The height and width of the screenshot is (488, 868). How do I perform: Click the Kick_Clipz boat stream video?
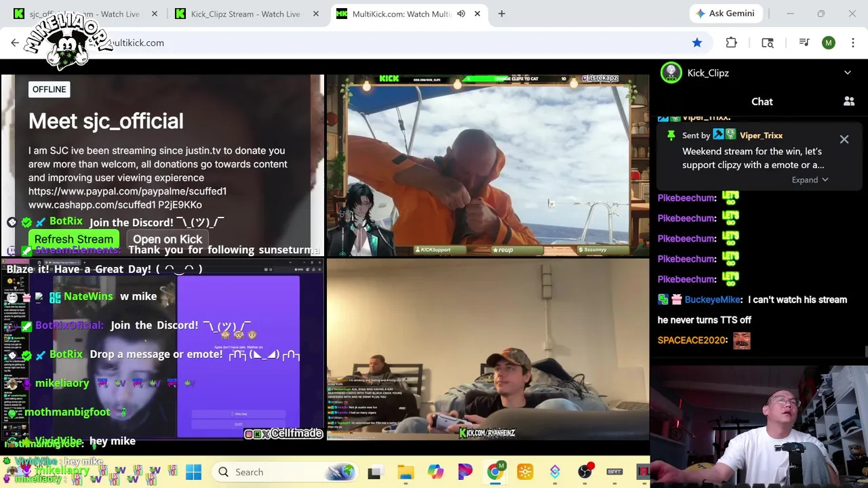point(488,165)
